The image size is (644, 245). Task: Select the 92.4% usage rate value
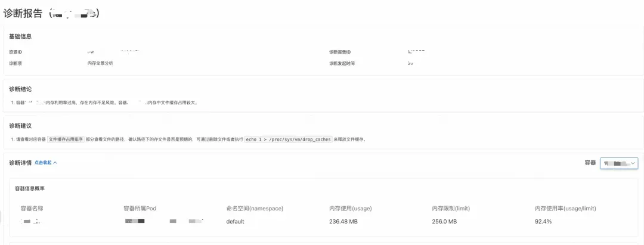543,222
